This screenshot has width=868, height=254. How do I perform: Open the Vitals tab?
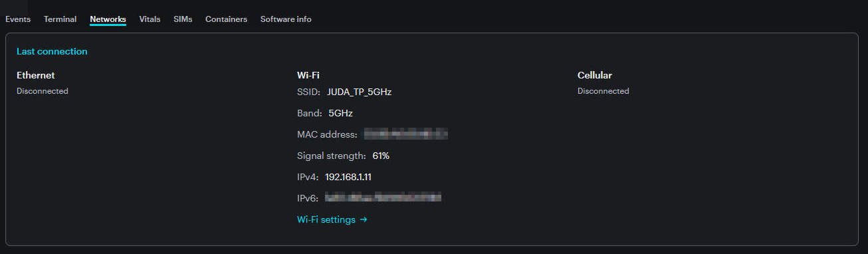coord(150,19)
